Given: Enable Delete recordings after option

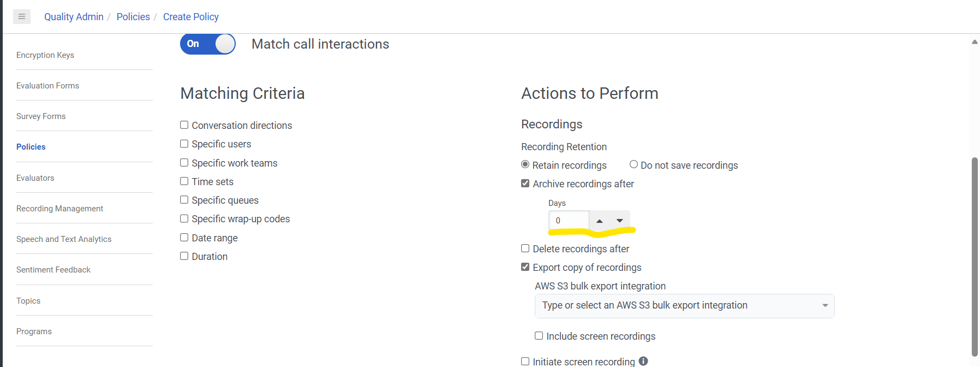Looking at the screenshot, I should point(525,248).
